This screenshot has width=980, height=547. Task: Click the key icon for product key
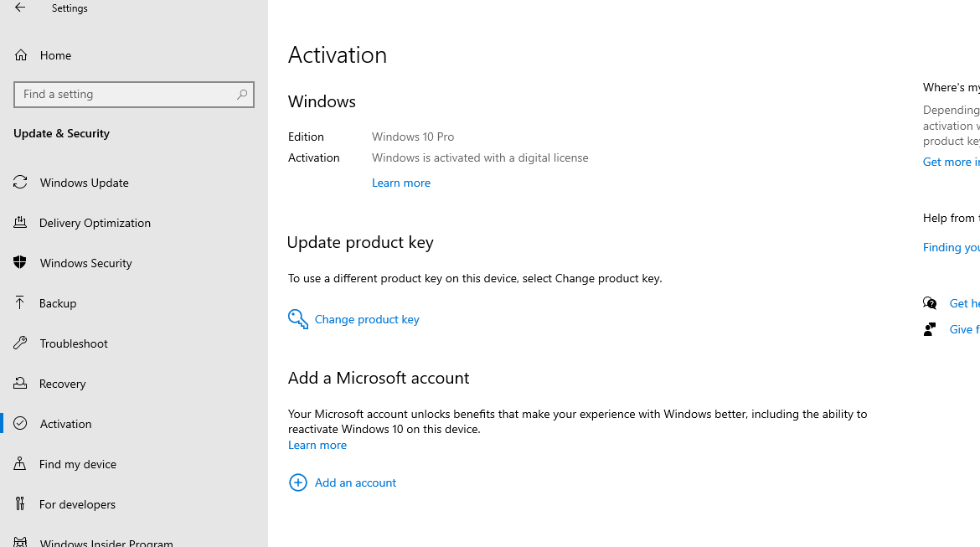coord(298,319)
